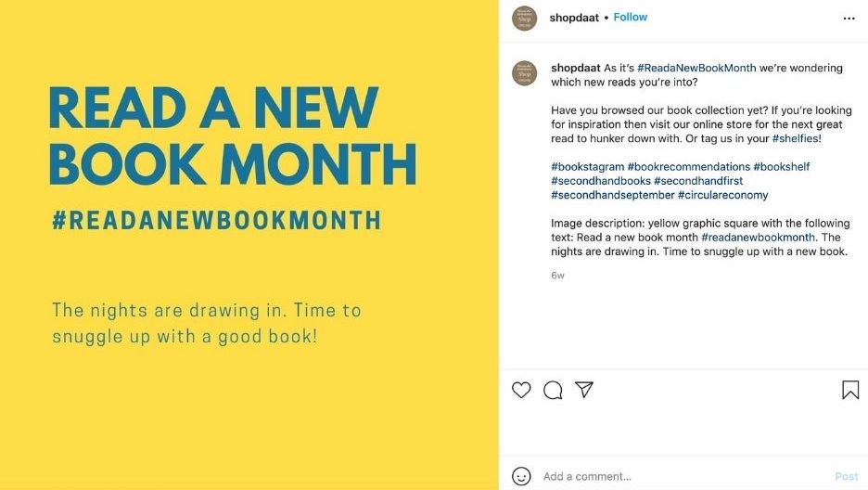Screen dimensions: 868x490
Task: Open the shopdaat username in the header
Action: [x=574, y=18]
